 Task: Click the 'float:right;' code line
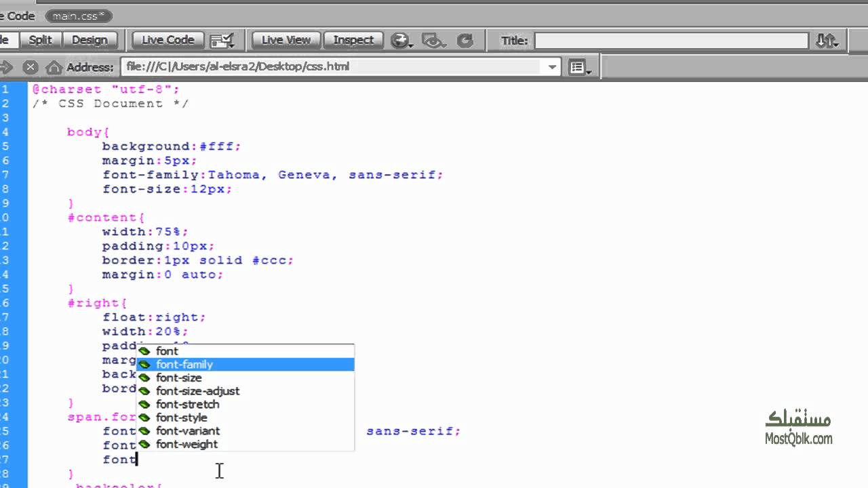(x=154, y=317)
